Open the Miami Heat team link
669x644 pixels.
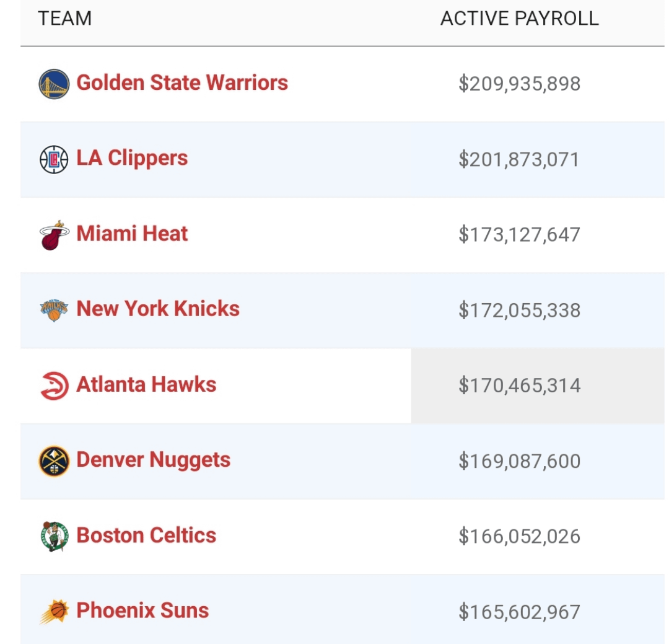[x=132, y=234]
